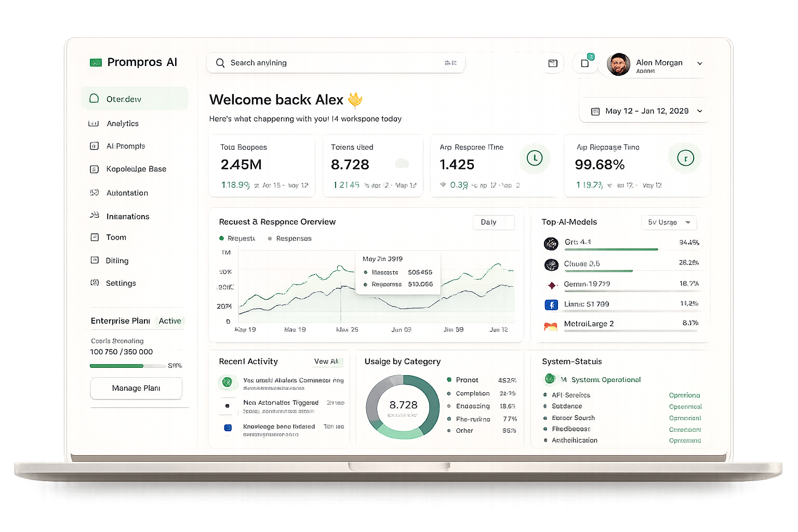Click the Active plan badge
This screenshot has width=798, height=532.
pyautogui.click(x=170, y=321)
